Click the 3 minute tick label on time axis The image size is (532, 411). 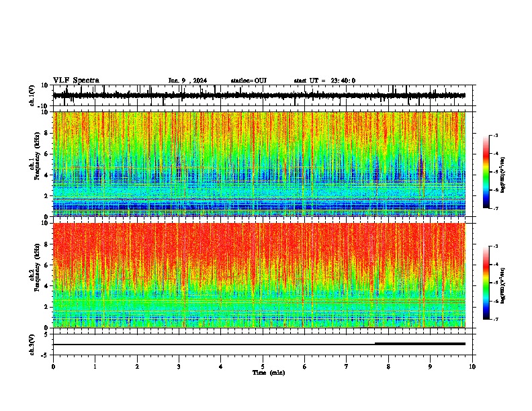pos(179,367)
